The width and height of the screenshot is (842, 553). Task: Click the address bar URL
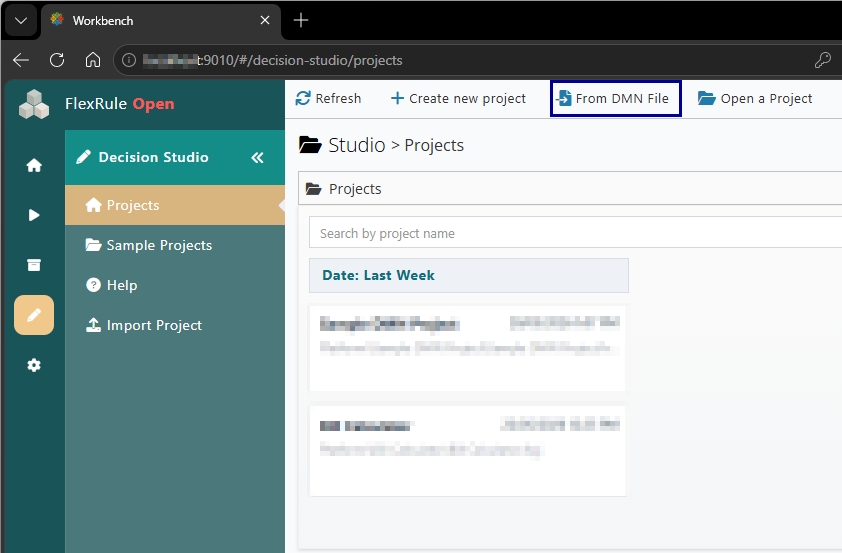pos(273,60)
